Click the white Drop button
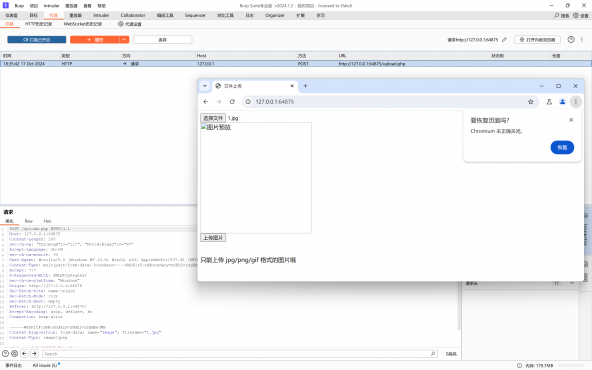Screen dimensions: 592x370 coord(163,40)
